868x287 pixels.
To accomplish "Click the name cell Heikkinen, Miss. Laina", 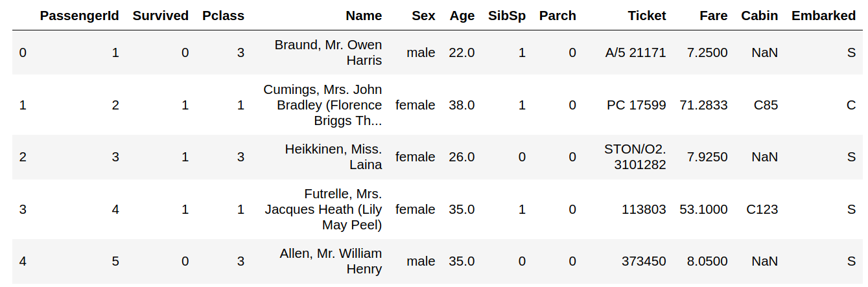I will [334, 157].
